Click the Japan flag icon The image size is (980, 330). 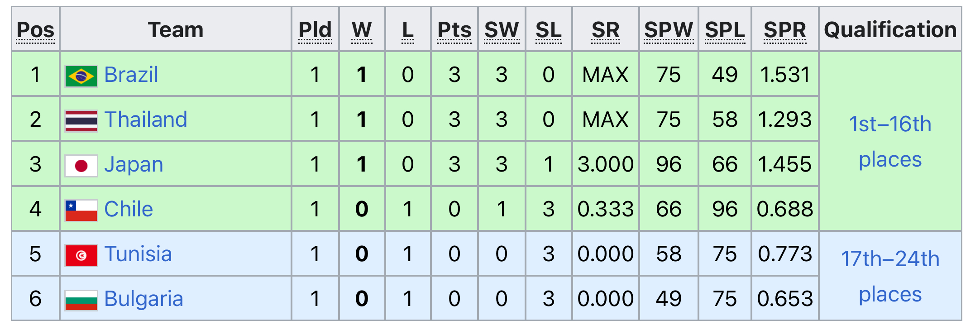81,166
